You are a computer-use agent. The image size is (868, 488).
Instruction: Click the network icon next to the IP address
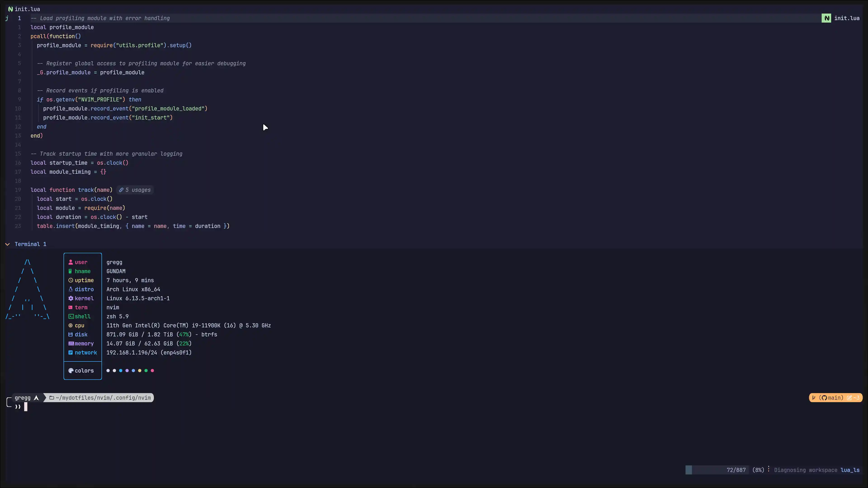pos(71,353)
